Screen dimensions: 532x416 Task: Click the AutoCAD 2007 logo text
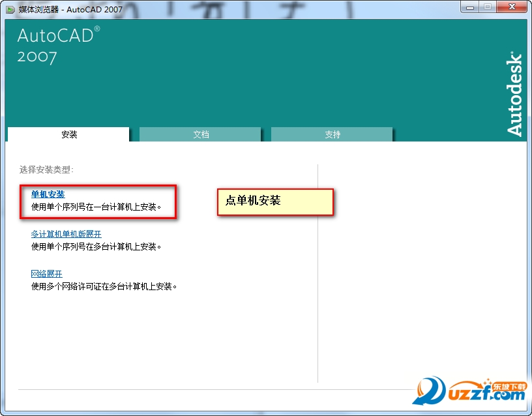coord(59,45)
